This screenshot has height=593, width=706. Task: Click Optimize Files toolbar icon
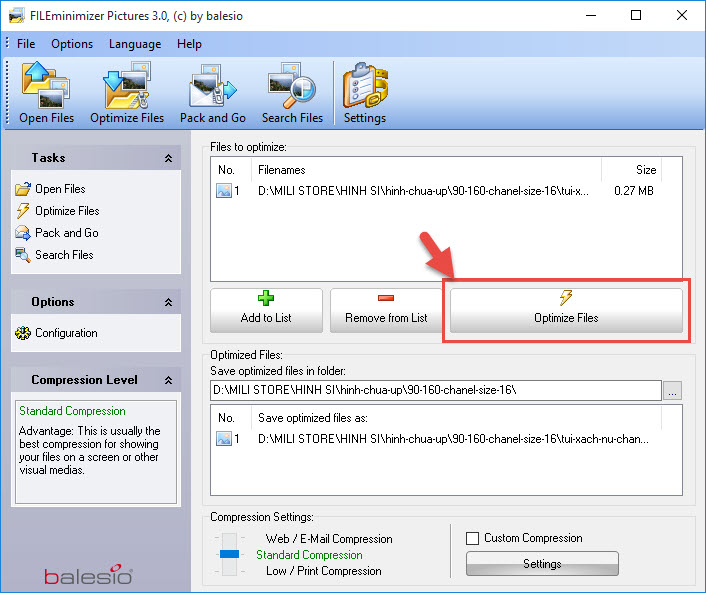(127, 93)
